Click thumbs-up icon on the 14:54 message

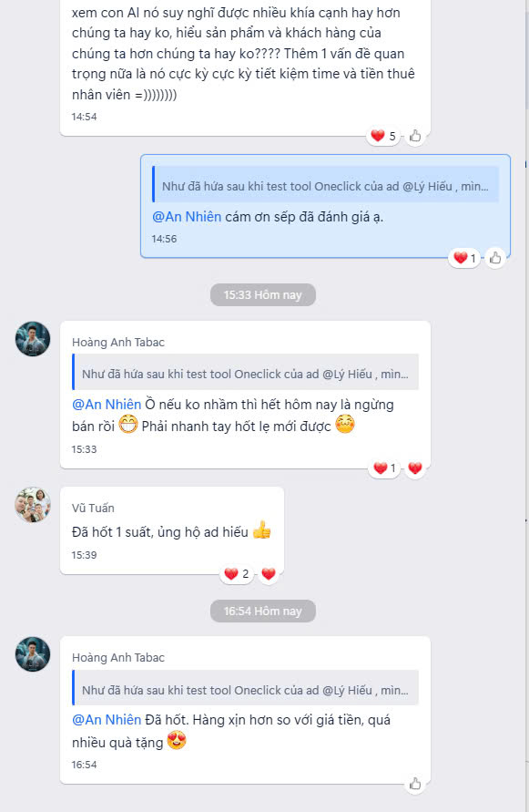[415, 136]
